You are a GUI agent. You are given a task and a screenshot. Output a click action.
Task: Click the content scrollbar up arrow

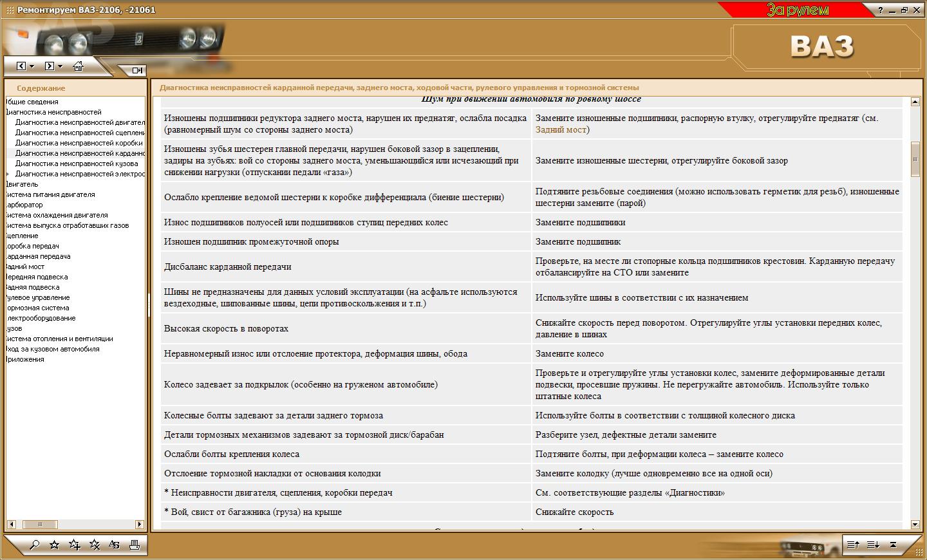point(915,102)
